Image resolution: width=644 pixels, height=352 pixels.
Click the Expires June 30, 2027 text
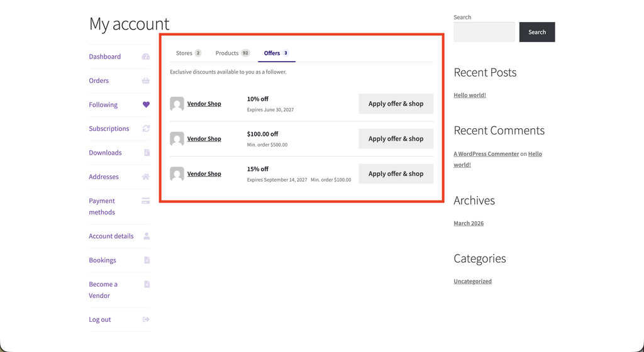[x=270, y=110]
